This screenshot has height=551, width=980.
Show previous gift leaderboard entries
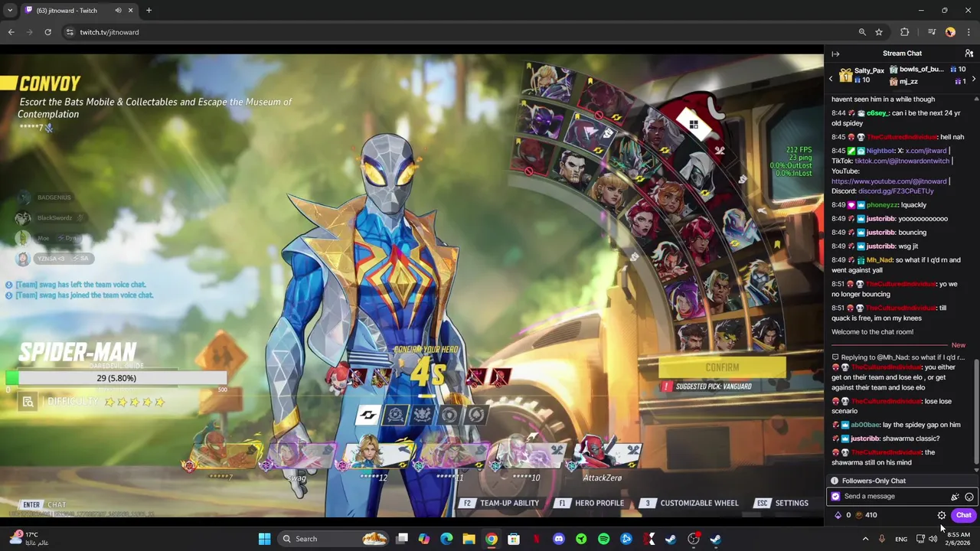tap(831, 79)
